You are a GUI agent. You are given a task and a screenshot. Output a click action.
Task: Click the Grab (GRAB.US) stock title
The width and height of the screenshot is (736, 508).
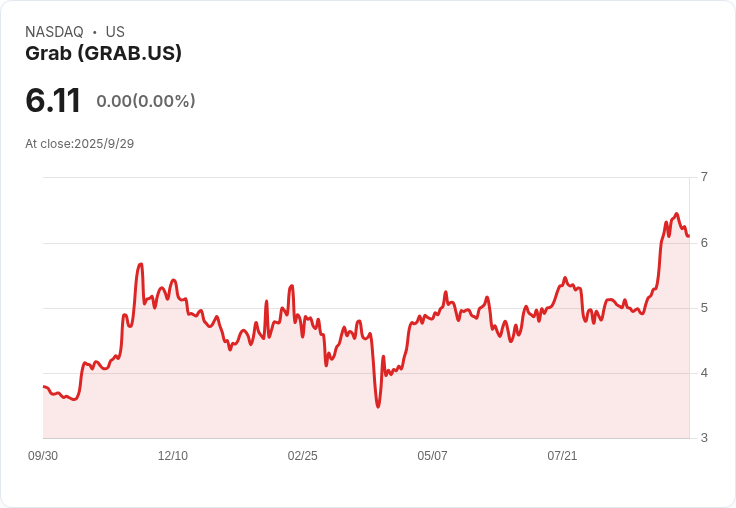point(103,54)
